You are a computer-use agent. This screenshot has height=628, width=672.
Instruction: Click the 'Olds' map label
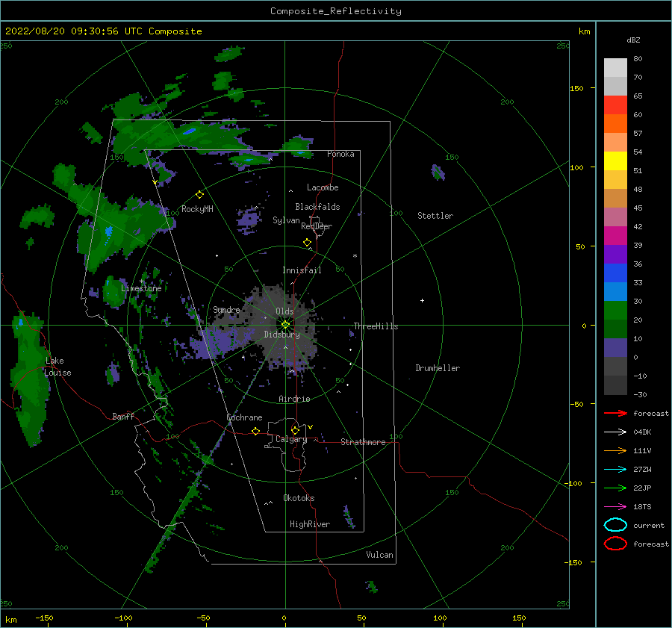[284, 311]
